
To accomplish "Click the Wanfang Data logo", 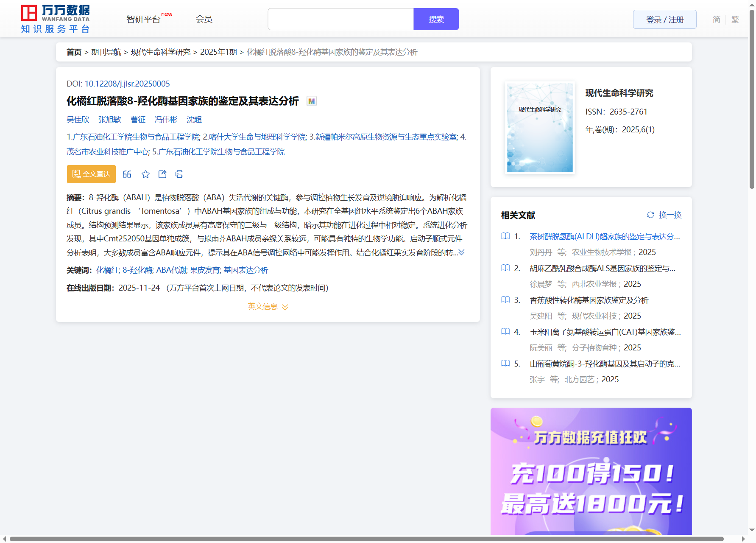I will click(x=56, y=19).
